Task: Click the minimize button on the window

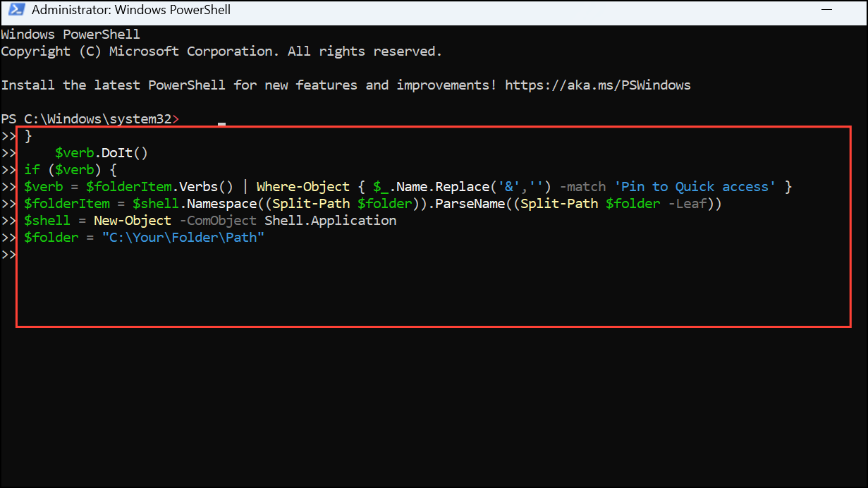Action: coord(825,10)
